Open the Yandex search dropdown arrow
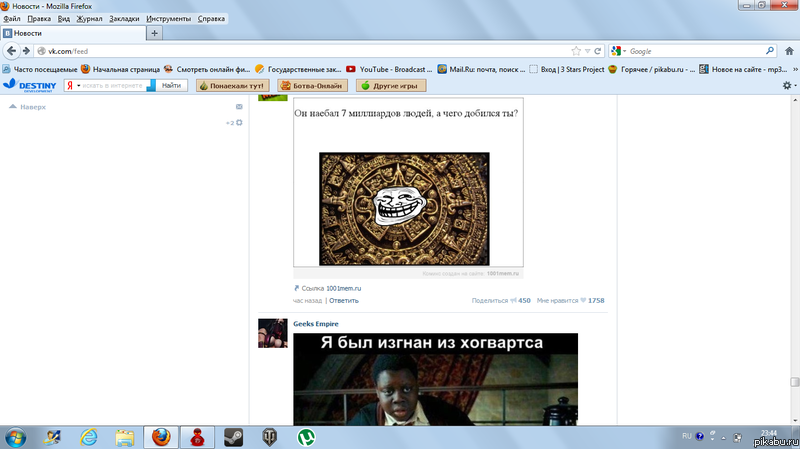800x449 pixels. (79, 86)
